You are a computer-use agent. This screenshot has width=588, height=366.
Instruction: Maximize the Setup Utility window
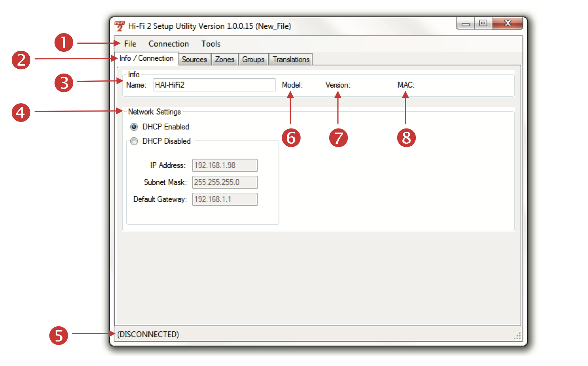483,23
